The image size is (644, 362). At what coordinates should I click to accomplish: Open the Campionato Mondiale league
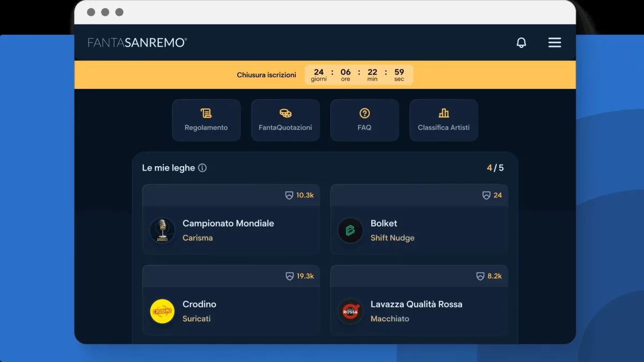tap(228, 224)
